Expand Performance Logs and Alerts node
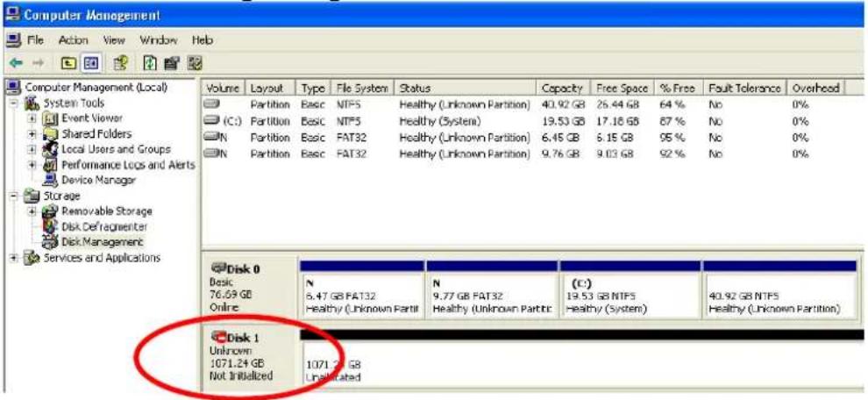 (x=32, y=165)
